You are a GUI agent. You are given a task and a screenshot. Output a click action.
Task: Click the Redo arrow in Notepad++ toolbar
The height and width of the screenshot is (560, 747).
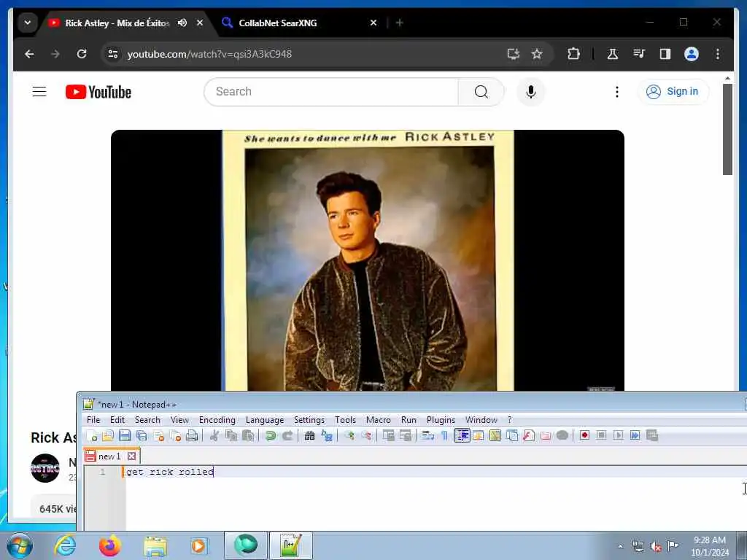pos(287,435)
